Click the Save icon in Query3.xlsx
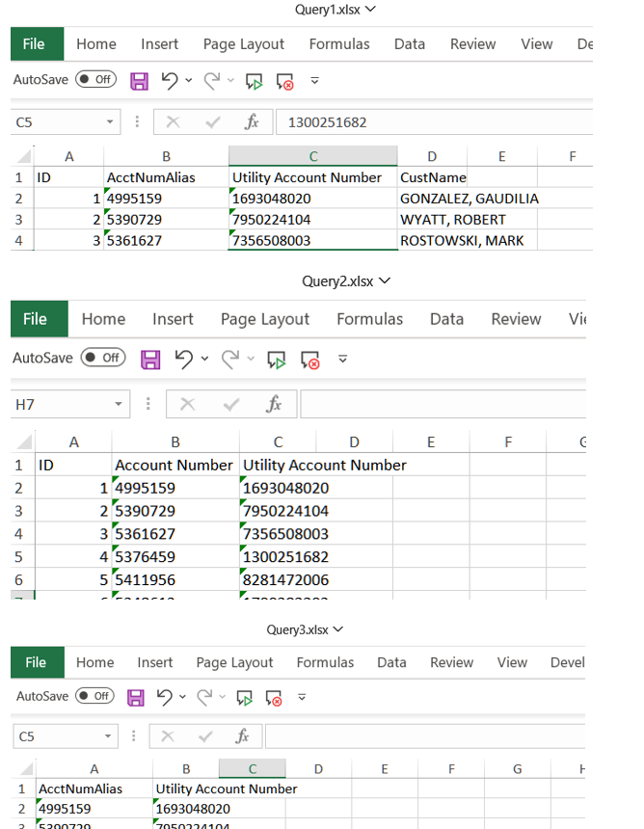Screen dimensions: 644x829 click(x=136, y=697)
